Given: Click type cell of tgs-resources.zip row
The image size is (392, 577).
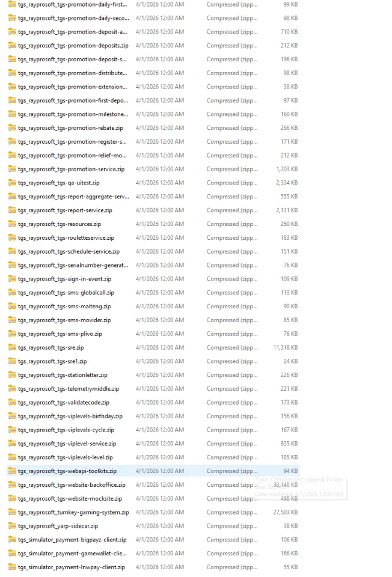Looking at the screenshot, I should 232,224.
